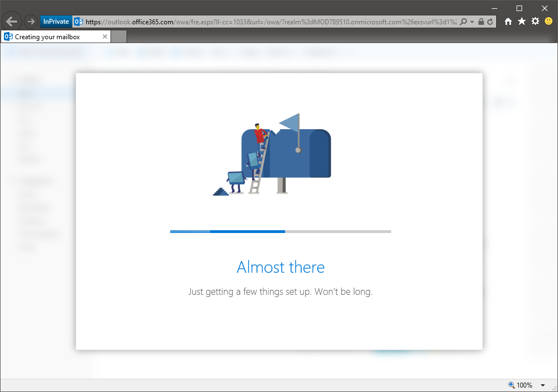The width and height of the screenshot is (558, 392).
Task: Expand the zoom level dropdown arrow
Action: tap(543, 385)
